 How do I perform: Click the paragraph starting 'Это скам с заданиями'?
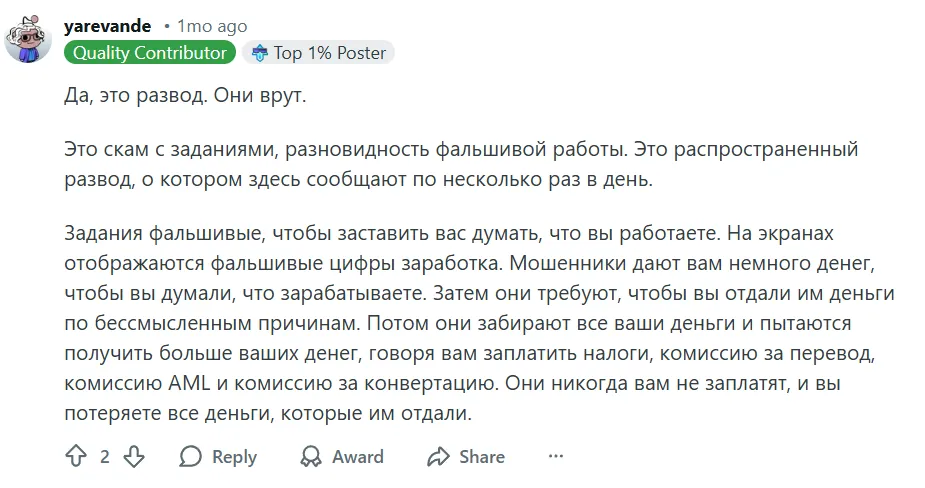461,164
